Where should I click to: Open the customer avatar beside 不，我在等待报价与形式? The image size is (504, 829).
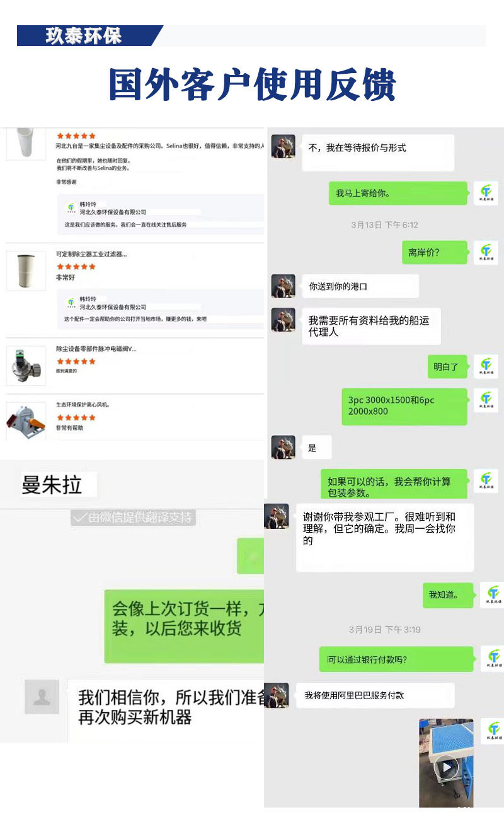tap(283, 146)
